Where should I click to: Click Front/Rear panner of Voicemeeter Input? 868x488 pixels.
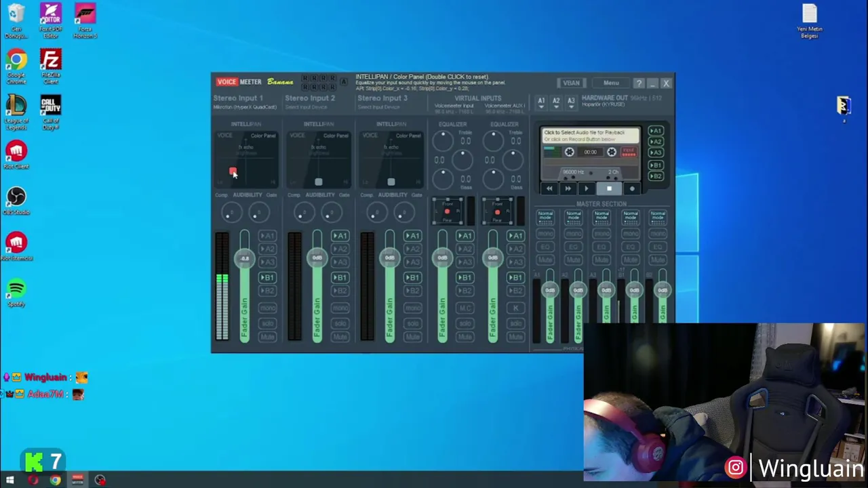pos(447,212)
